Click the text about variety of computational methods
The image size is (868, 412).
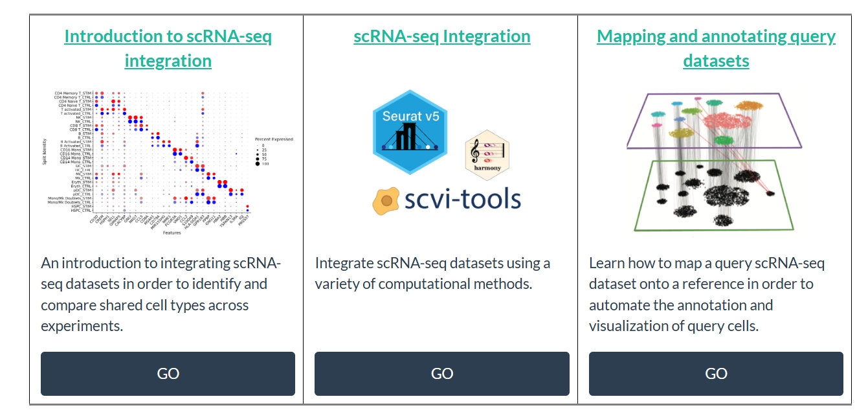(432, 273)
